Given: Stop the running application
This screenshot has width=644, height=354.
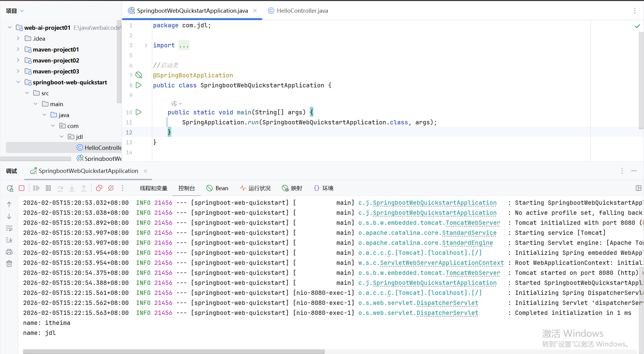Looking at the screenshot, I should click(22, 188).
